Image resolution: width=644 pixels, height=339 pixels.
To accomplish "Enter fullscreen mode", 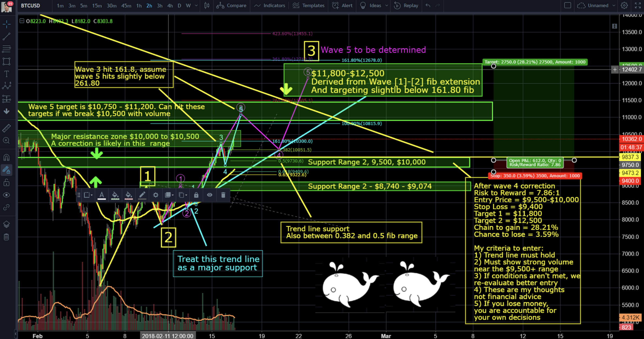I will (638, 5).
